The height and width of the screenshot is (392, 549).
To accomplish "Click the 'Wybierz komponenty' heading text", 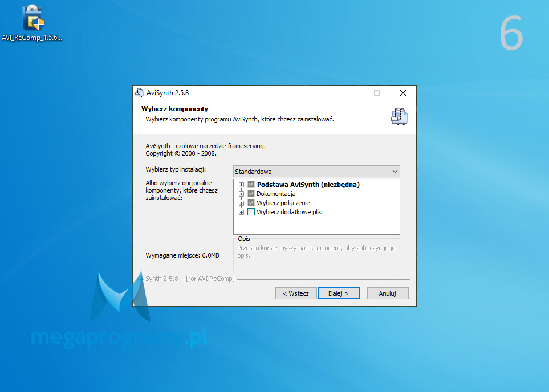I will 174,109.
